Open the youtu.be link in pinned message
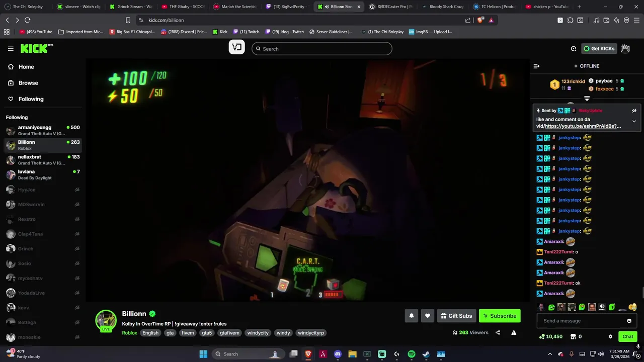The height and width of the screenshot is (362, 644). pos(583,126)
